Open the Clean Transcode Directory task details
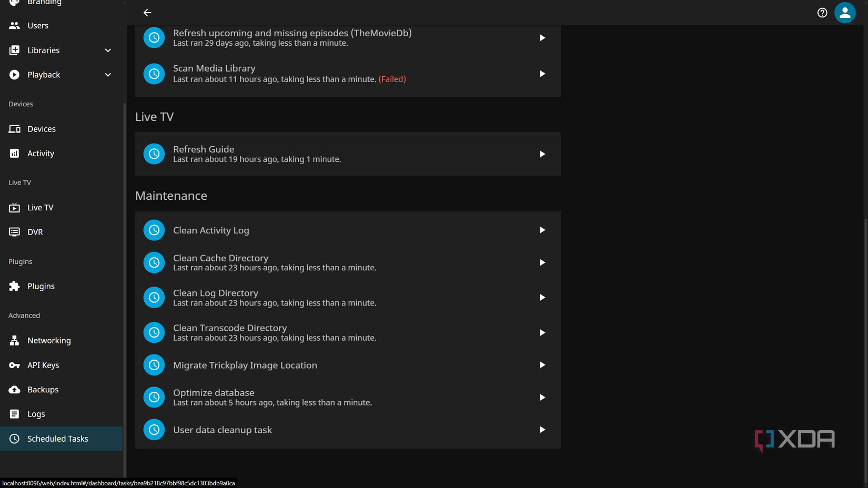 pos(348,332)
